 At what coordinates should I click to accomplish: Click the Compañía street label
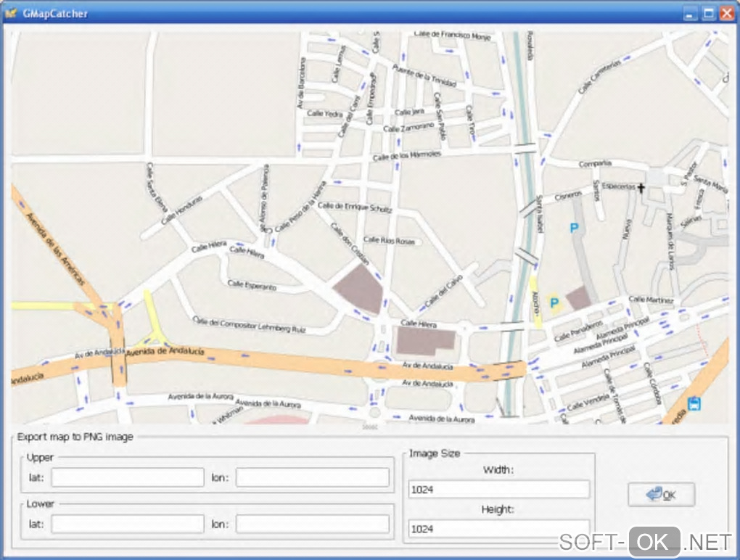595,164
